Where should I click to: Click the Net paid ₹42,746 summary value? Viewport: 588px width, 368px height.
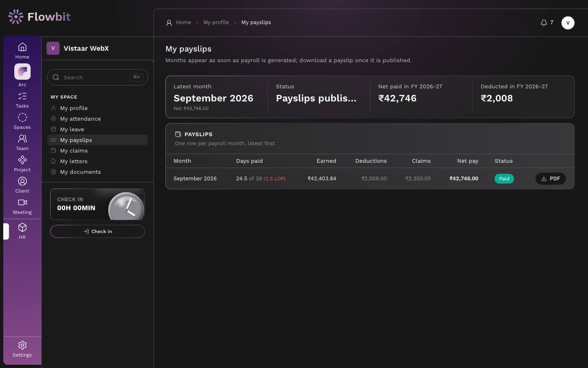(x=397, y=98)
